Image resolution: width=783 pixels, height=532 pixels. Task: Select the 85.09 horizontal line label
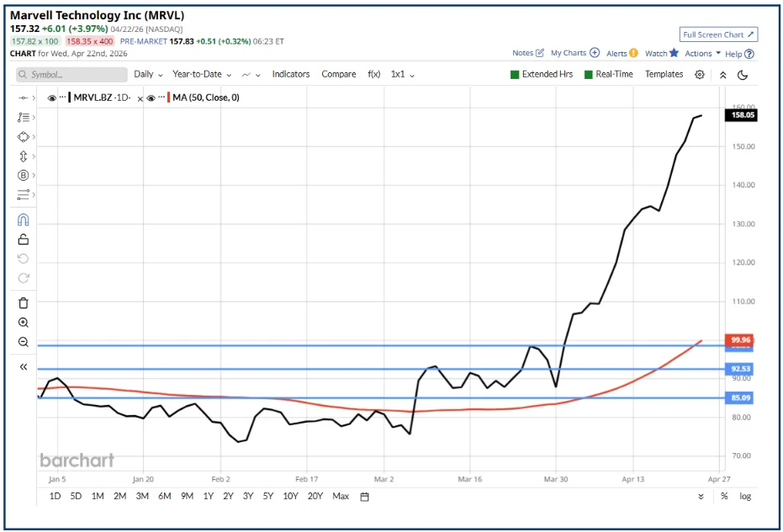(x=739, y=398)
